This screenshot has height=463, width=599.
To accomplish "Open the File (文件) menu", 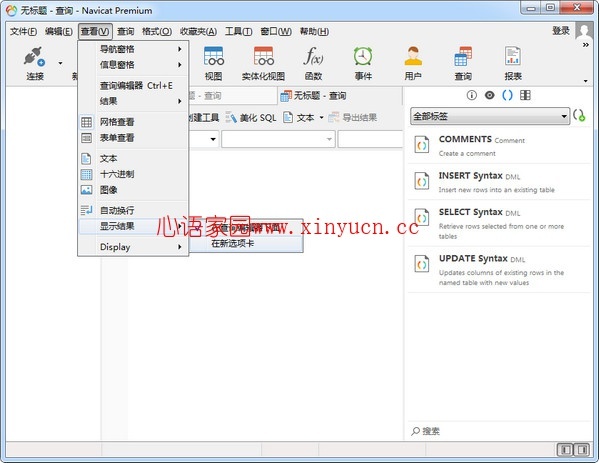I will (23, 31).
